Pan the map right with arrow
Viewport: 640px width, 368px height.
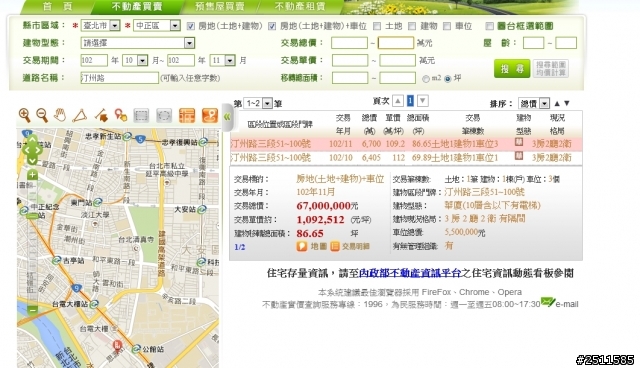(39, 150)
